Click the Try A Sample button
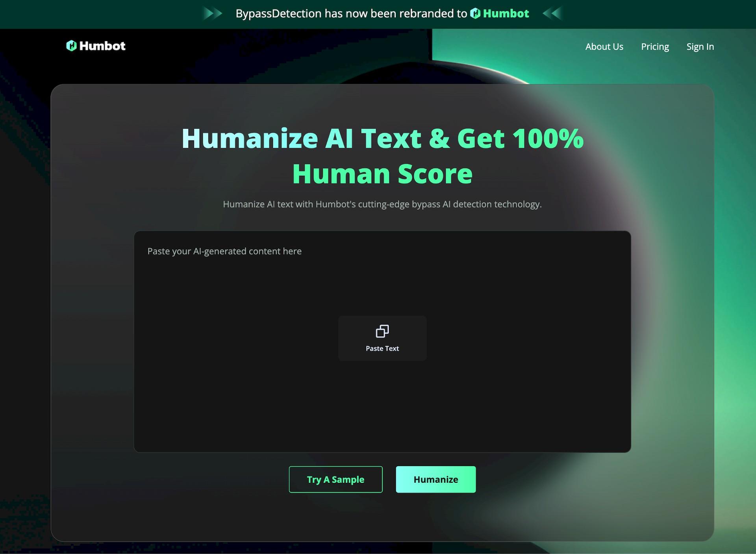Image resolution: width=756 pixels, height=554 pixels. point(336,480)
